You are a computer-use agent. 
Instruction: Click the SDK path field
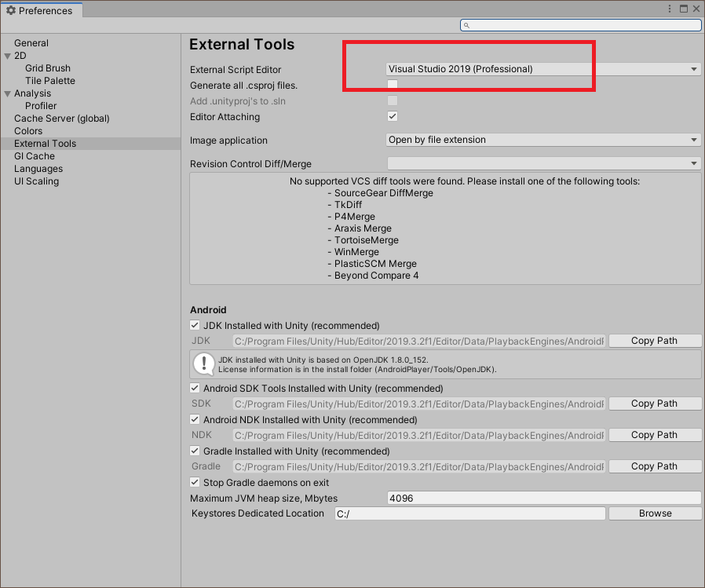tap(419, 404)
